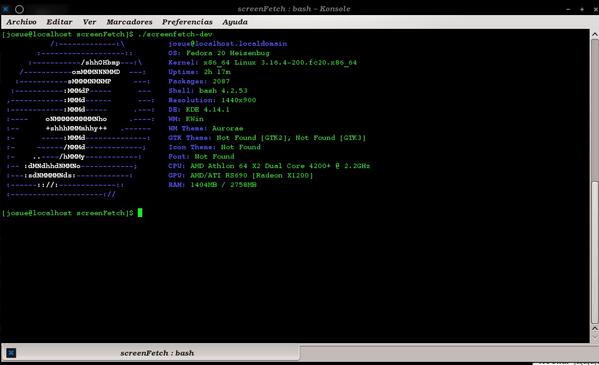Open the Archivo menu
Viewport: 599px width, 365px height.
coord(21,22)
